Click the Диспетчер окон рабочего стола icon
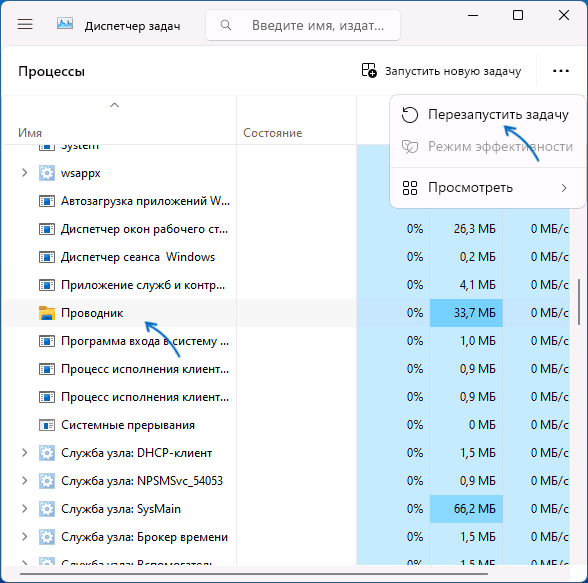588x583 pixels. click(x=47, y=229)
